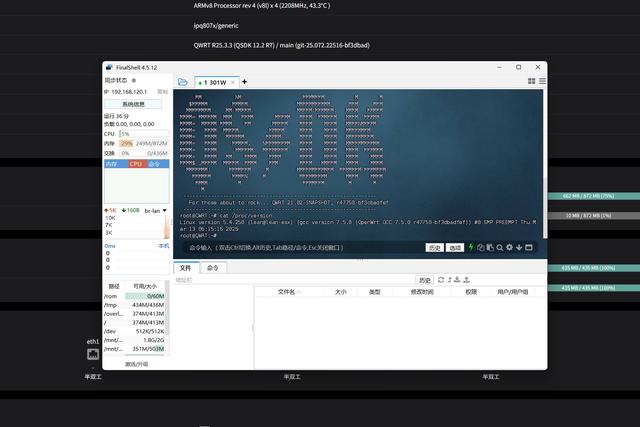
Task: Open command history button in terminal bar
Action: [x=434, y=248]
